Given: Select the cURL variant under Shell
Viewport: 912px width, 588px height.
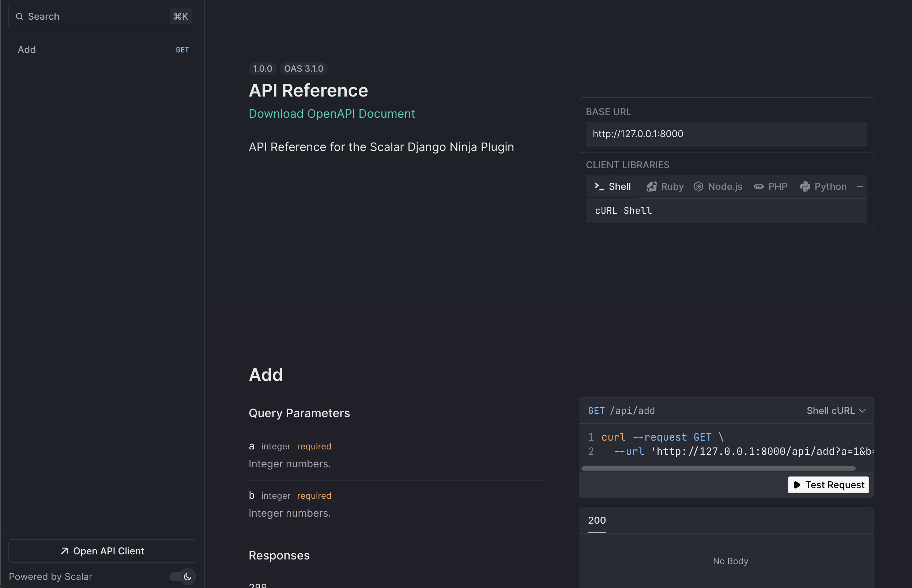Looking at the screenshot, I should (x=623, y=210).
